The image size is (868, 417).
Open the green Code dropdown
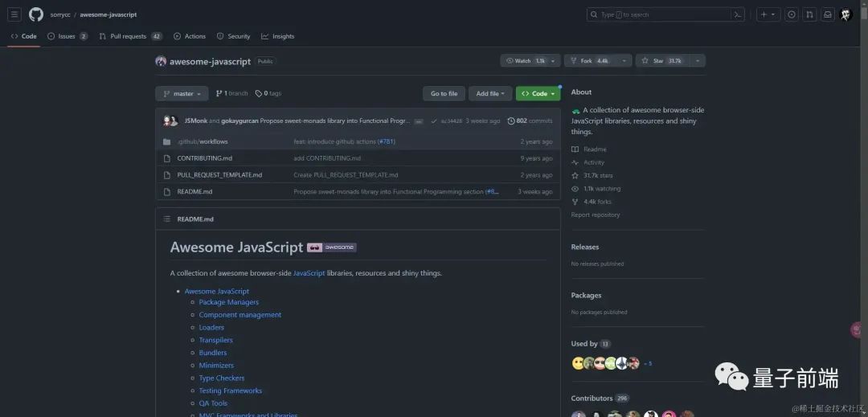tap(538, 93)
